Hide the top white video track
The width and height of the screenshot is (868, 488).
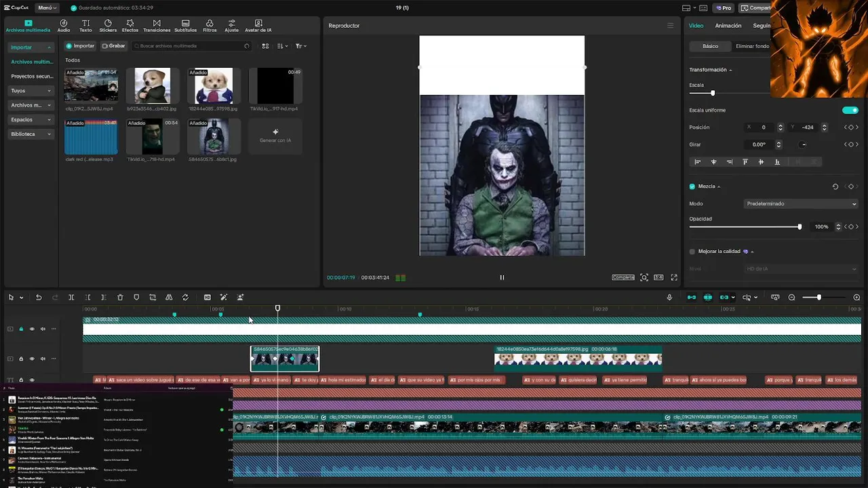32,329
